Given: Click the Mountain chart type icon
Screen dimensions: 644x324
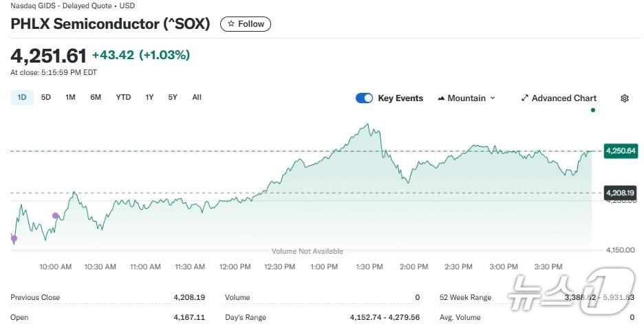Looking at the screenshot, I should [441, 98].
